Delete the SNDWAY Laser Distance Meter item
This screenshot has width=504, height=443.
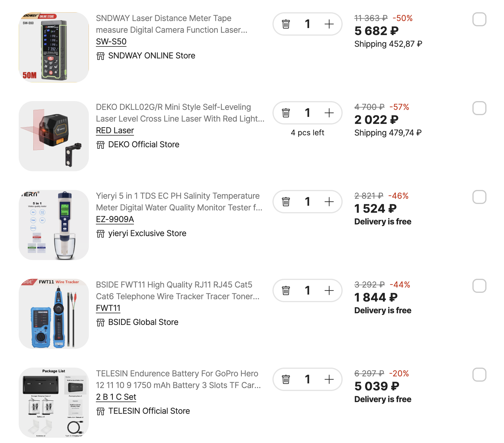pyautogui.click(x=286, y=24)
